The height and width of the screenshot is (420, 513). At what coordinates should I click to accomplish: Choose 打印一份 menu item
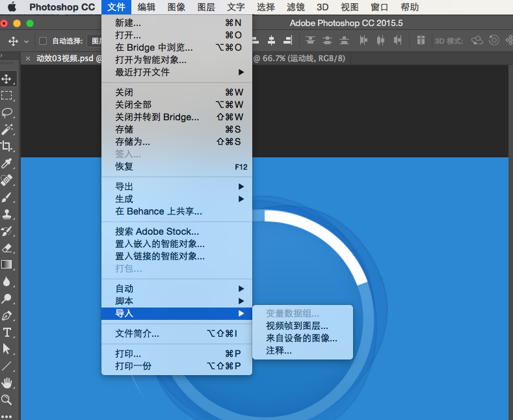177,366
